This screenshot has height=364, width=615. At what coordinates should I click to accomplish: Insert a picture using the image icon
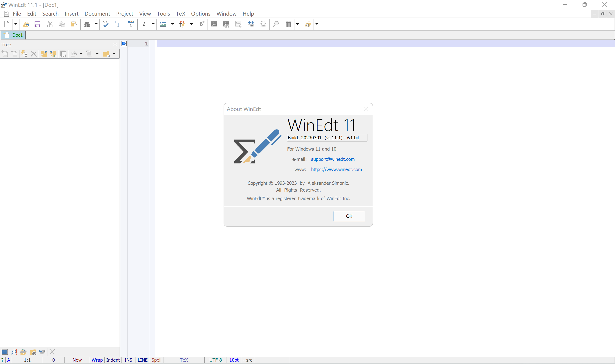[x=163, y=24]
